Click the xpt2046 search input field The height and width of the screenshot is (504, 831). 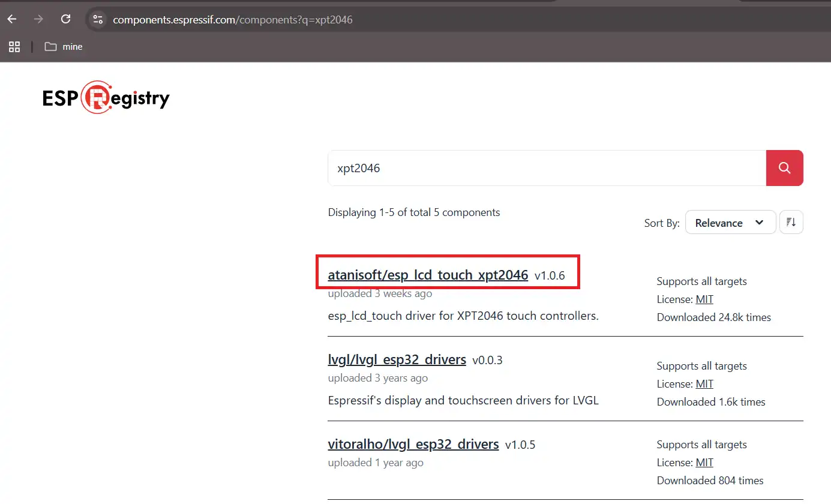[x=547, y=168]
